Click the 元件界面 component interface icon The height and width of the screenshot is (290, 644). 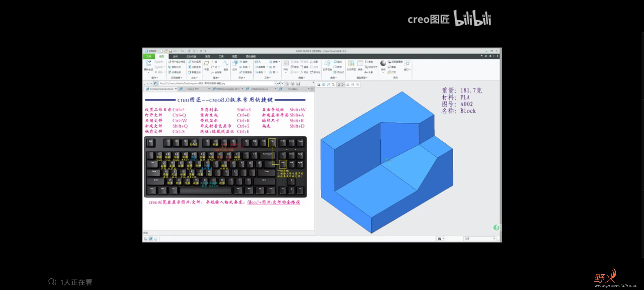(351, 63)
